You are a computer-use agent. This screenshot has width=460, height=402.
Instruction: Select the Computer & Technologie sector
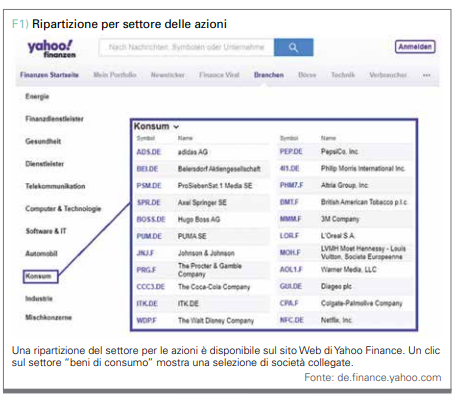click(x=63, y=209)
